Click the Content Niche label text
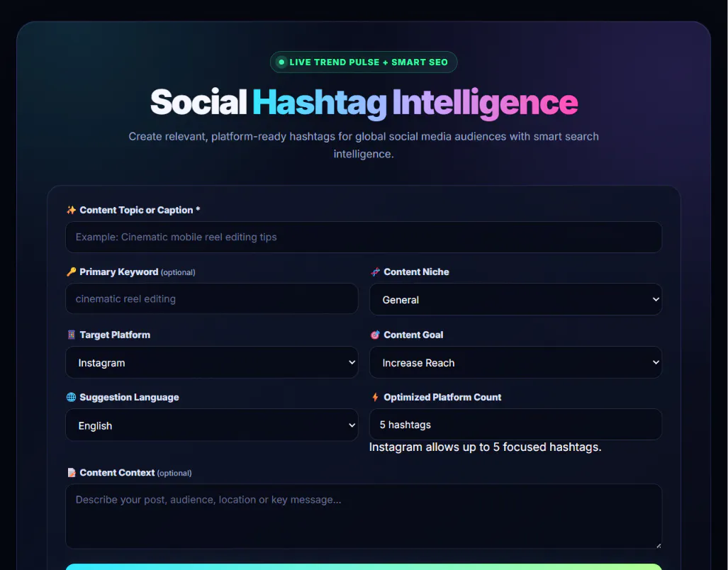728x570 pixels. pos(417,272)
